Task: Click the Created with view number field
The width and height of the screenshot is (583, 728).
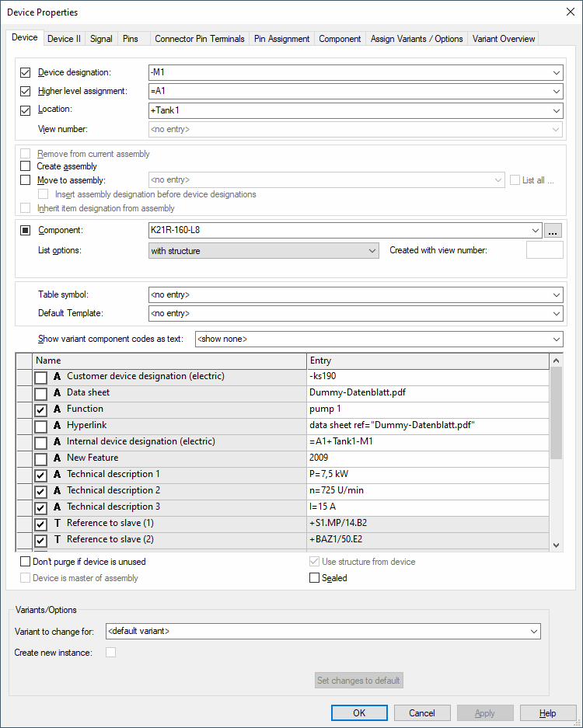Action: [x=544, y=250]
